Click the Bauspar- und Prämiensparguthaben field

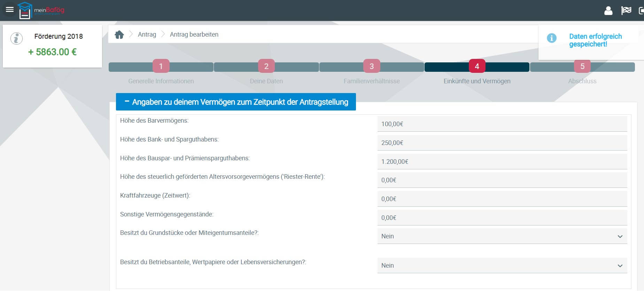502,162
